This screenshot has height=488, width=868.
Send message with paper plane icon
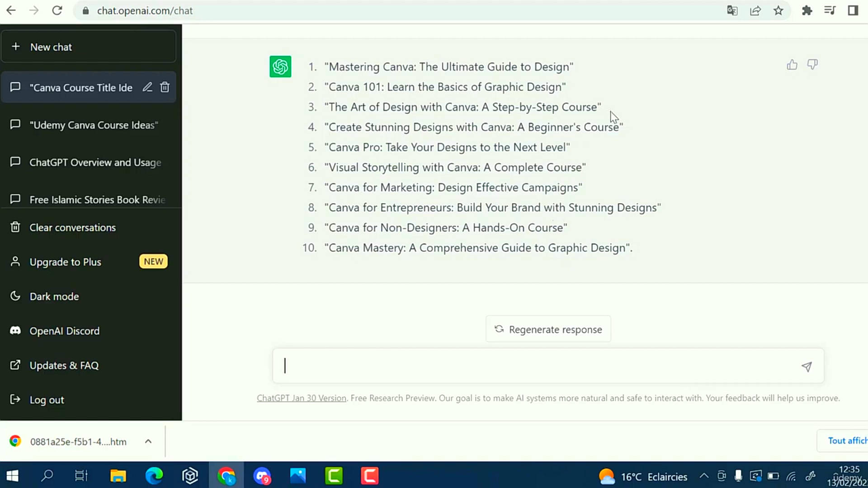(807, 366)
